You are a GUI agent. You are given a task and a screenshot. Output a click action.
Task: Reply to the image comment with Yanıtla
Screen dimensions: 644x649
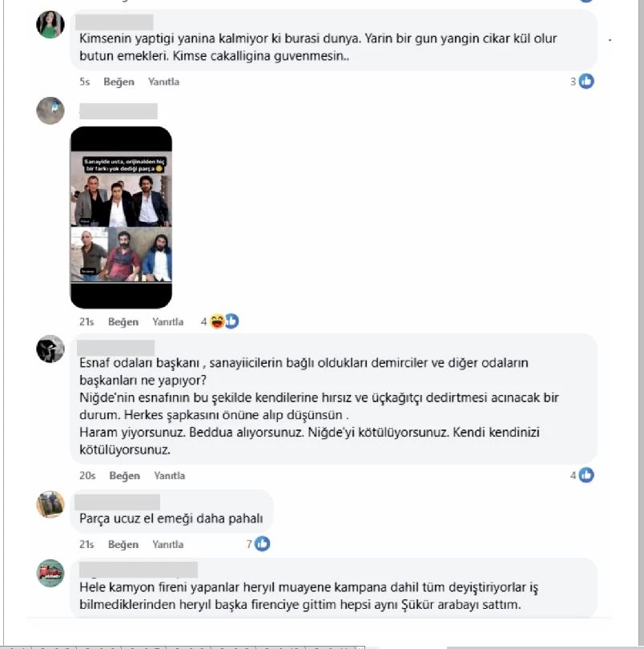coord(167,321)
